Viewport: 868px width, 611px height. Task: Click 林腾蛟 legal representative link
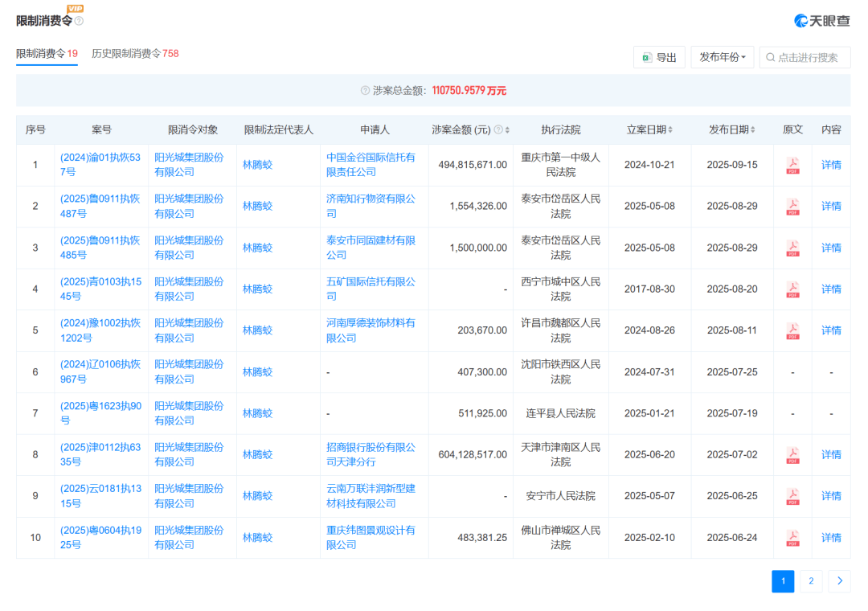tap(256, 165)
